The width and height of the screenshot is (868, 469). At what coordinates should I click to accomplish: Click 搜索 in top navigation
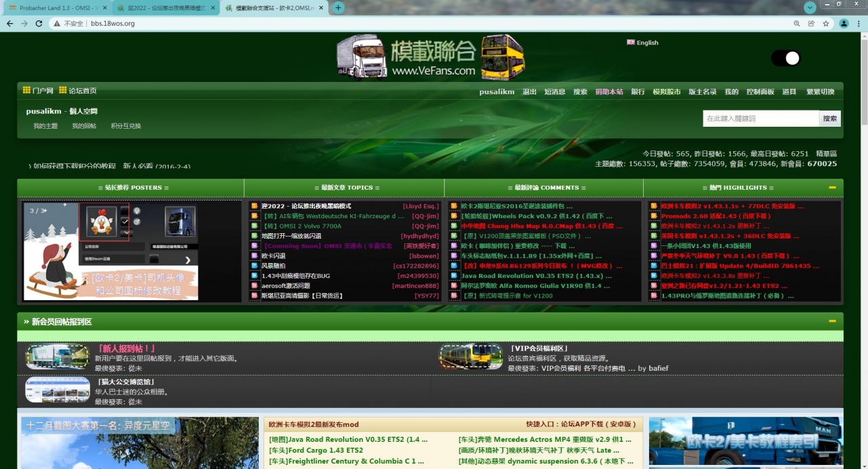pos(580,91)
